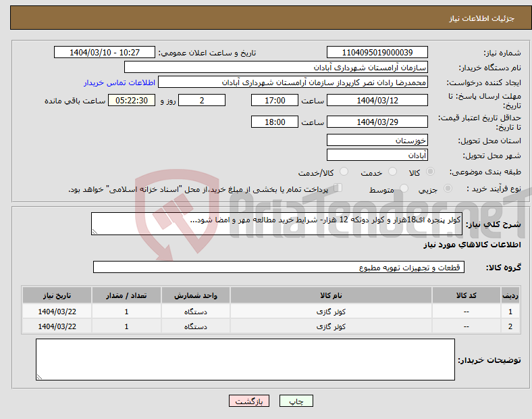Click کولر گازی in row 1
This screenshot has width=532, height=419.
tap(331, 312)
